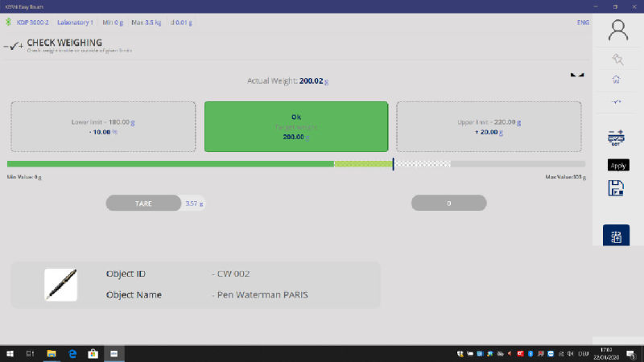Click the green Ok target weight box
644x362 pixels.
296,126
